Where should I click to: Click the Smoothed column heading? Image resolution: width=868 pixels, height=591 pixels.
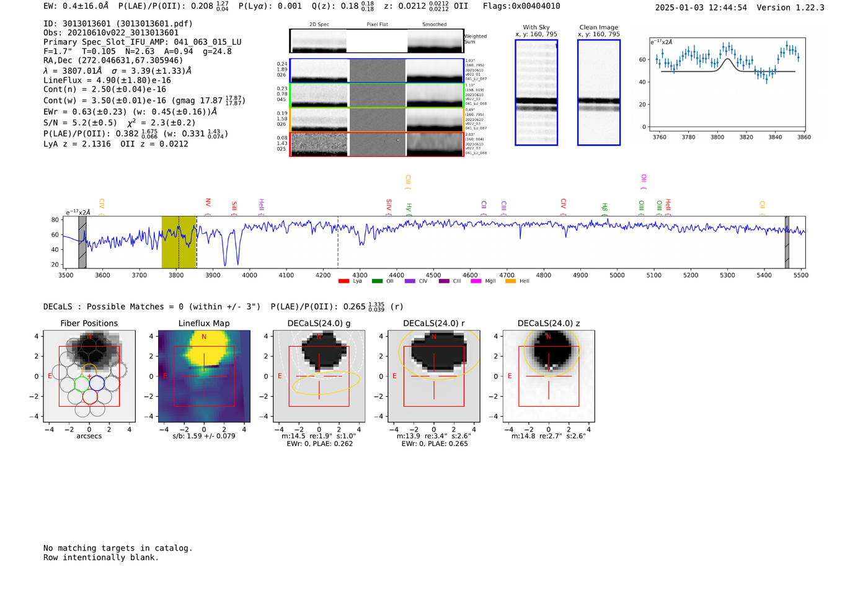(x=435, y=24)
